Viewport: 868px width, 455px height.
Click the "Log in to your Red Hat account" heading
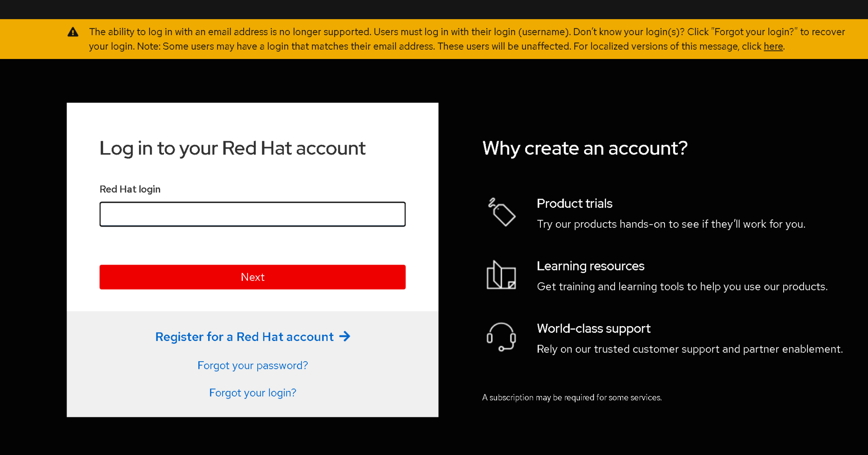point(232,148)
